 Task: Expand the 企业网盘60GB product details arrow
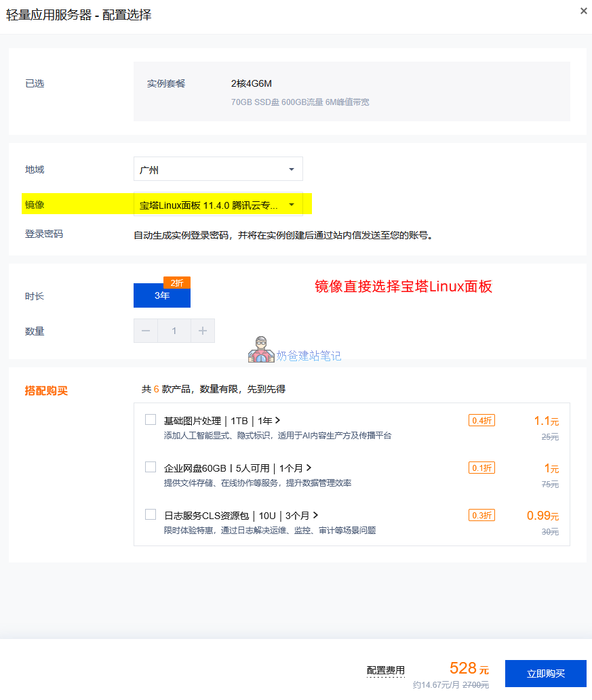point(309,468)
